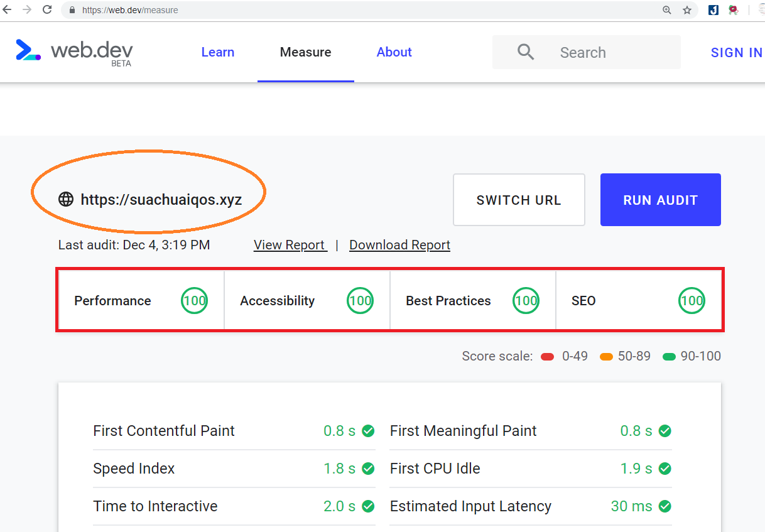Click the padlock icon in the address bar
This screenshot has width=765, height=532.
[71, 10]
